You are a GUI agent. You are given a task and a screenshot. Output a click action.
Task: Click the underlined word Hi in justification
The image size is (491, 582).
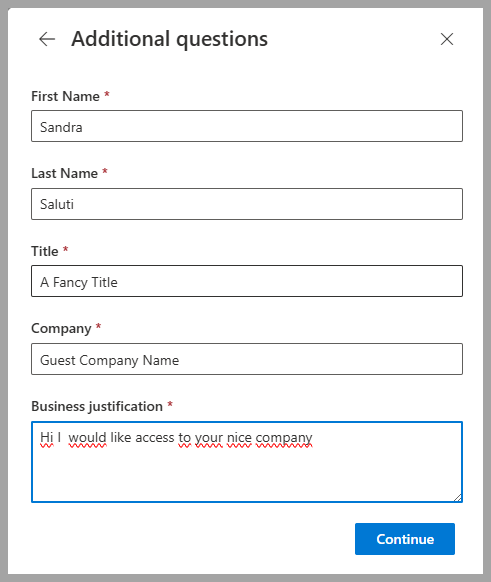[46, 438]
